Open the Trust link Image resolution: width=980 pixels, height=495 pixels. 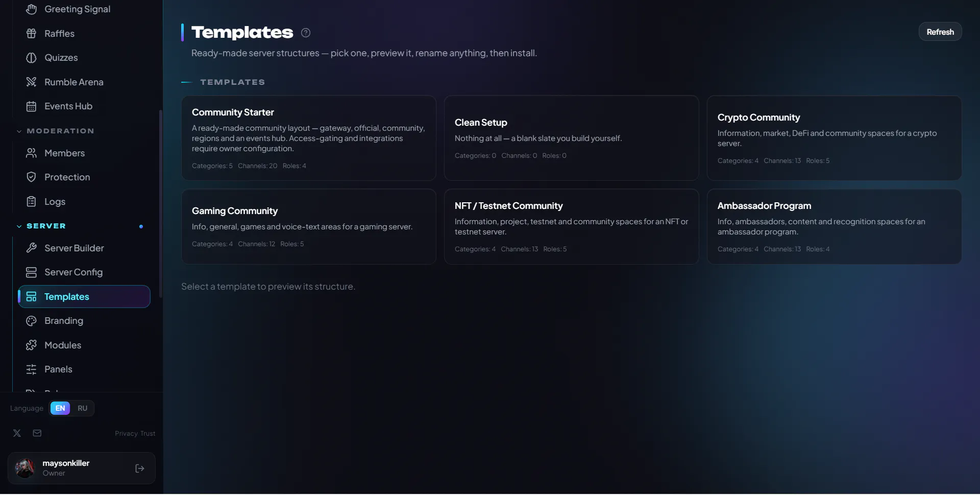coord(148,434)
